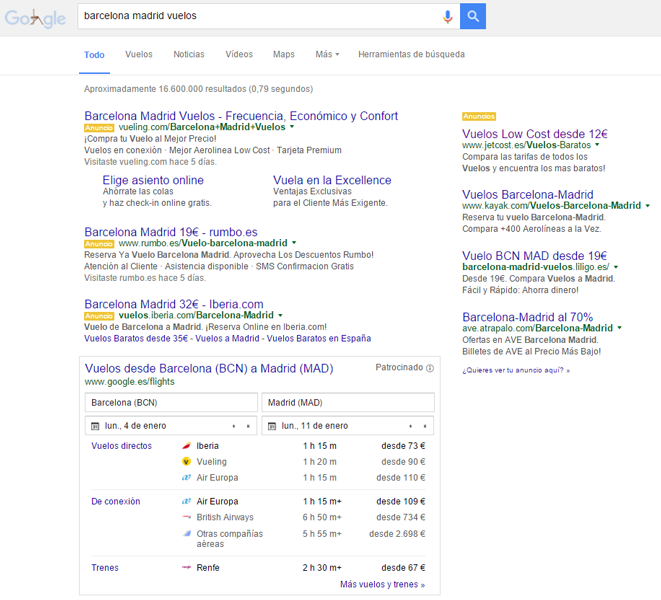The height and width of the screenshot is (600, 661).
Task: Open Elige asiento online sitelink
Action: click(153, 180)
